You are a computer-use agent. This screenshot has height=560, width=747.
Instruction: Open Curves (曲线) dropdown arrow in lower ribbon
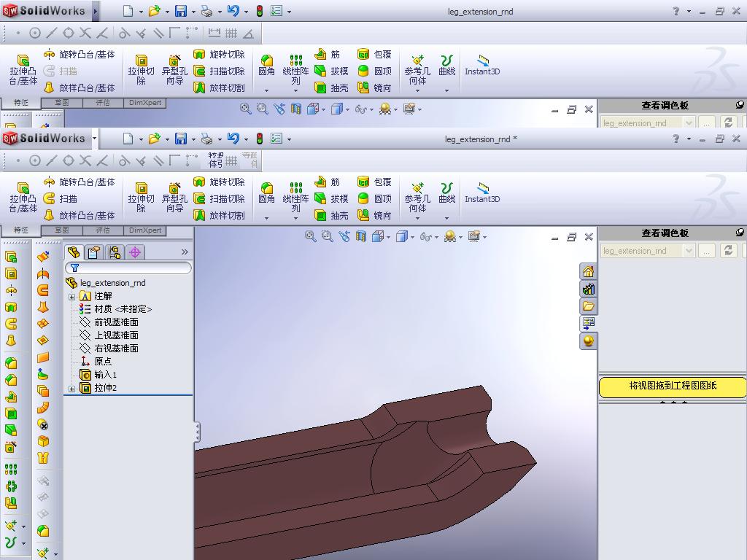tap(447, 218)
